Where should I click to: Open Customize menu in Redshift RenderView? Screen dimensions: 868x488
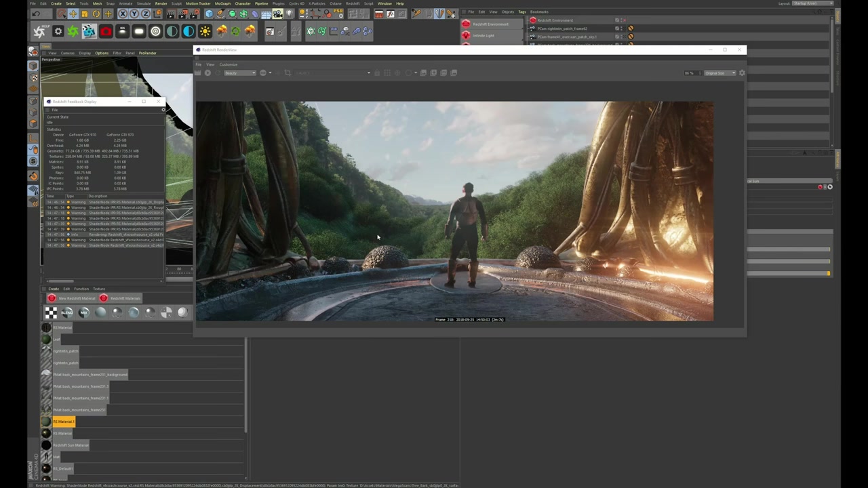click(x=229, y=64)
